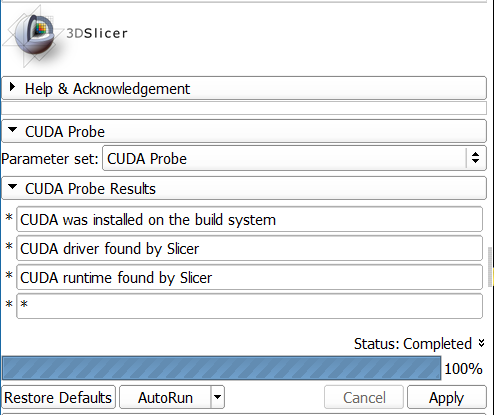Screen dimensions: 494x415
Task: Expand the Help & Acknowledgement section
Action: 244,88
